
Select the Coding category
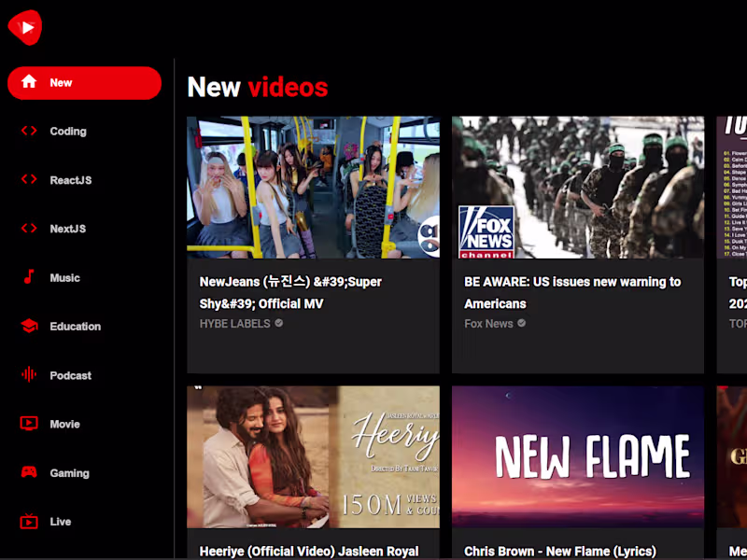[x=69, y=131]
